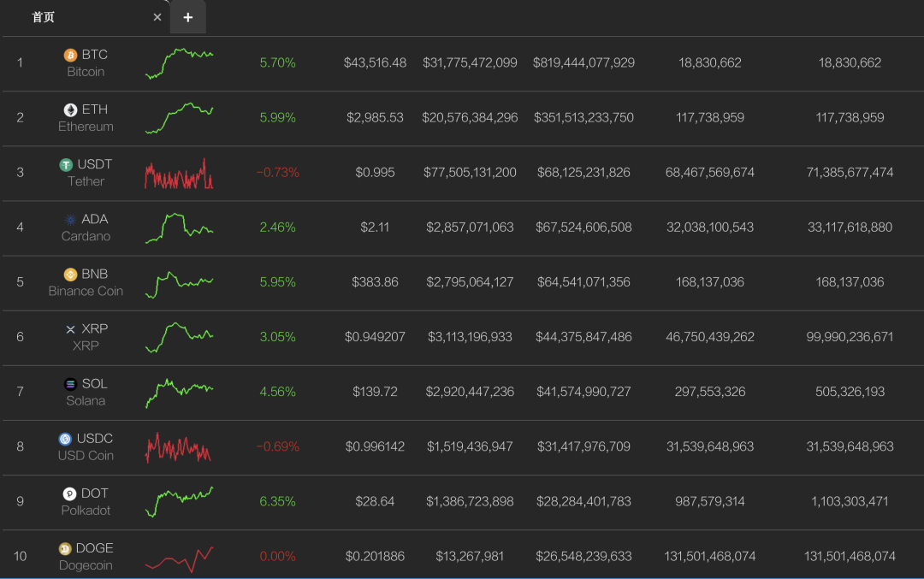924x579 pixels.
Task: Select the Cardano name label
Action: click(x=86, y=236)
